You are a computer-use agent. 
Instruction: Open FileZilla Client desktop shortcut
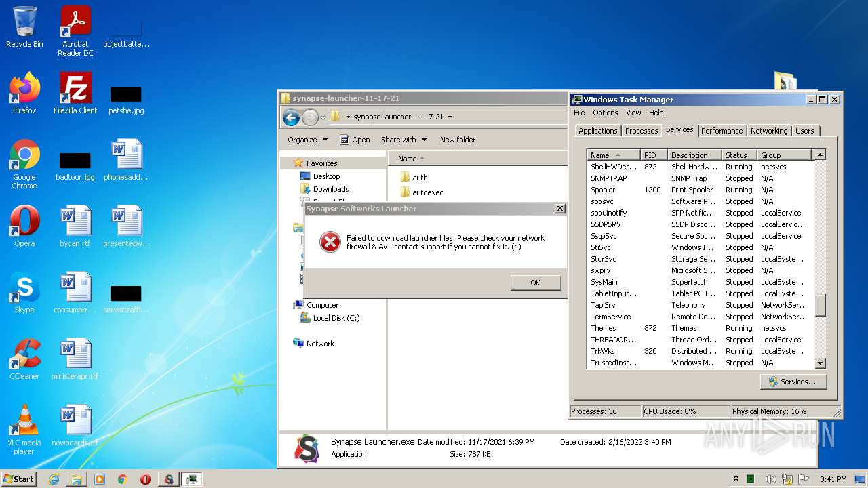[x=75, y=93]
